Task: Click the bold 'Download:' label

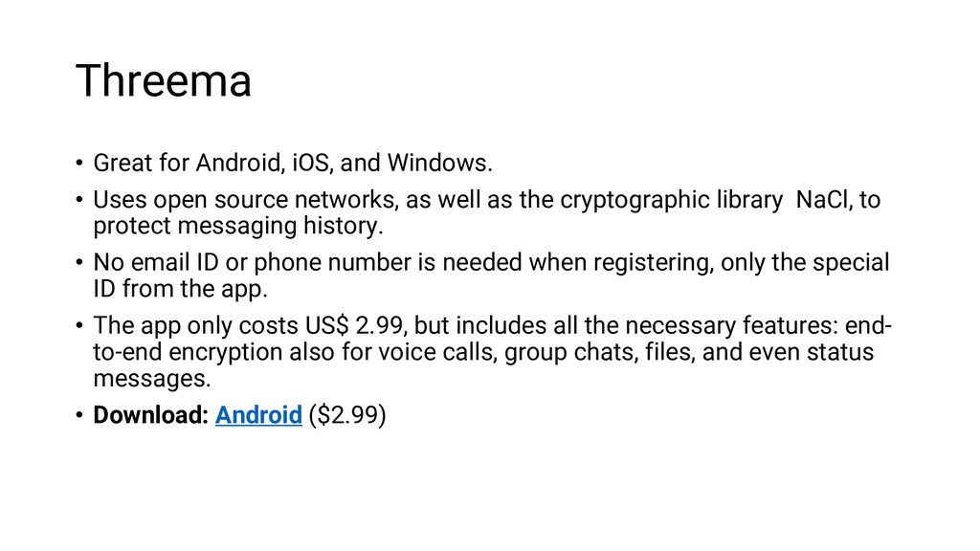Action: [x=150, y=415]
